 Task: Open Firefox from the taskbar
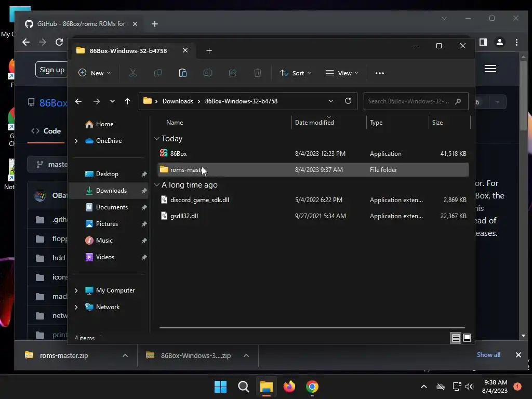(x=289, y=387)
